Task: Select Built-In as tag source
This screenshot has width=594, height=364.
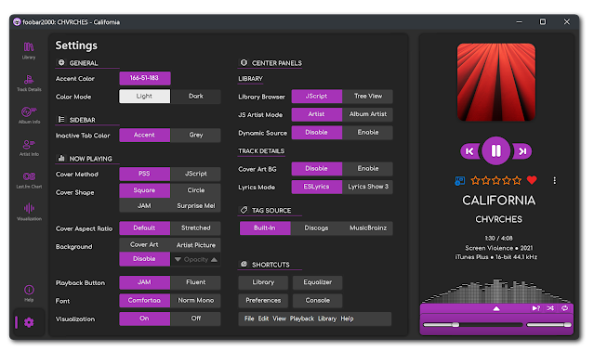Action: (x=265, y=228)
